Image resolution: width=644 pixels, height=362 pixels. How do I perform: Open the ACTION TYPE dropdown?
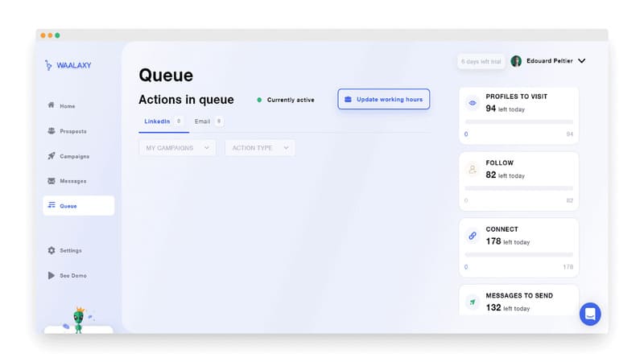tap(260, 148)
